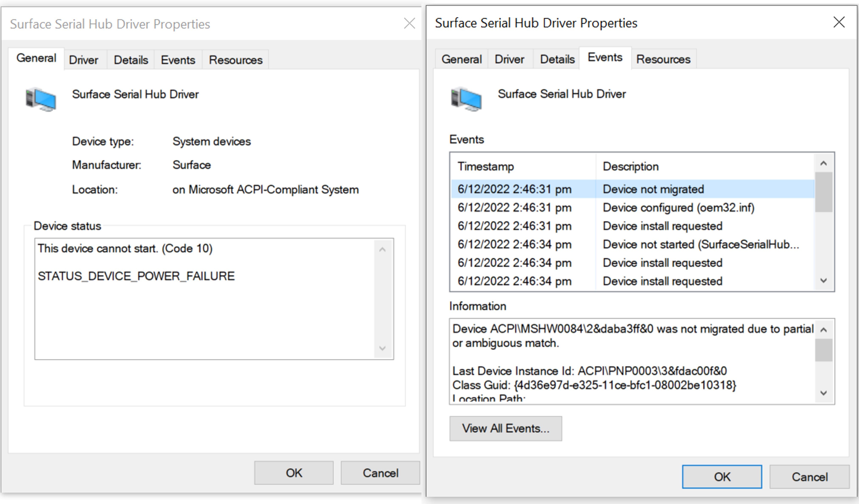
Task: Click the 'Surface' manufacturer value
Action: click(x=192, y=165)
